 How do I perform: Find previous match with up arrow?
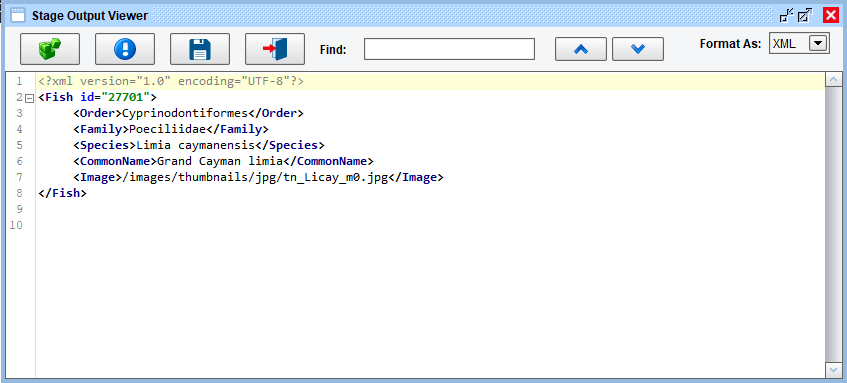click(581, 49)
